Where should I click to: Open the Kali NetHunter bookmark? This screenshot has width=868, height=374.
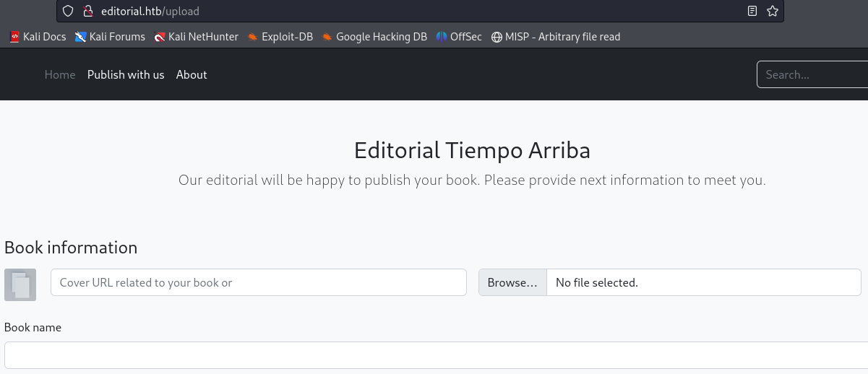point(196,37)
